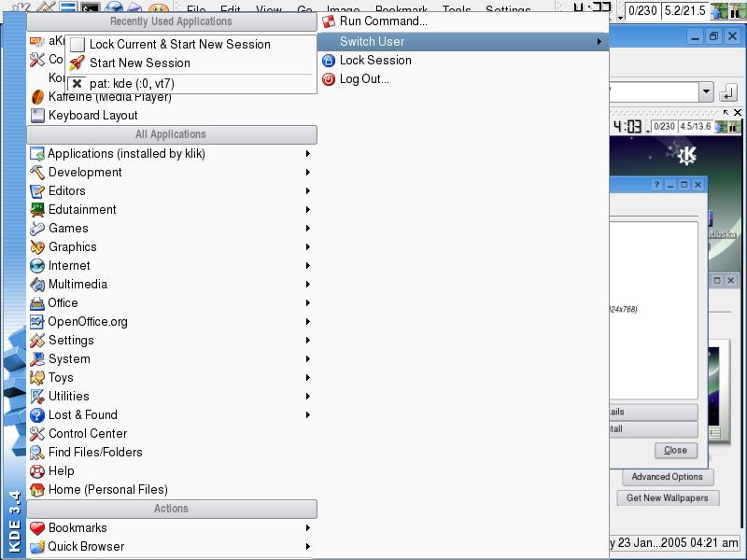Open Home (Personal Files) entry
Viewport: 747px width, 560px height.
point(172,490)
